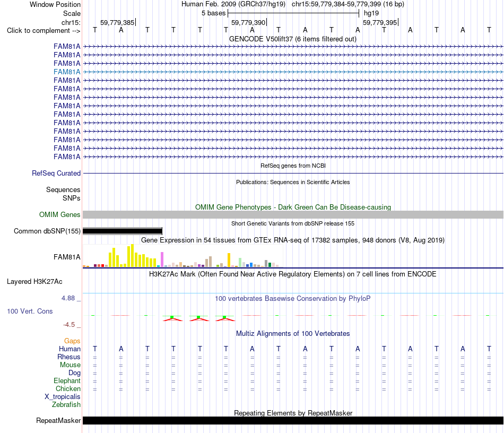504x433 pixels.
Task: Click the black dbSNP variant bar
Action: point(123,231)
